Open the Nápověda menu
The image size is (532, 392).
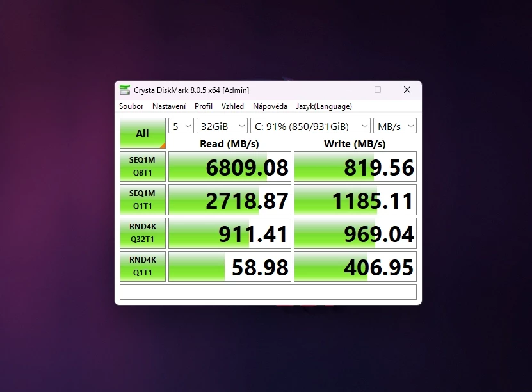(x=270, y=106)
